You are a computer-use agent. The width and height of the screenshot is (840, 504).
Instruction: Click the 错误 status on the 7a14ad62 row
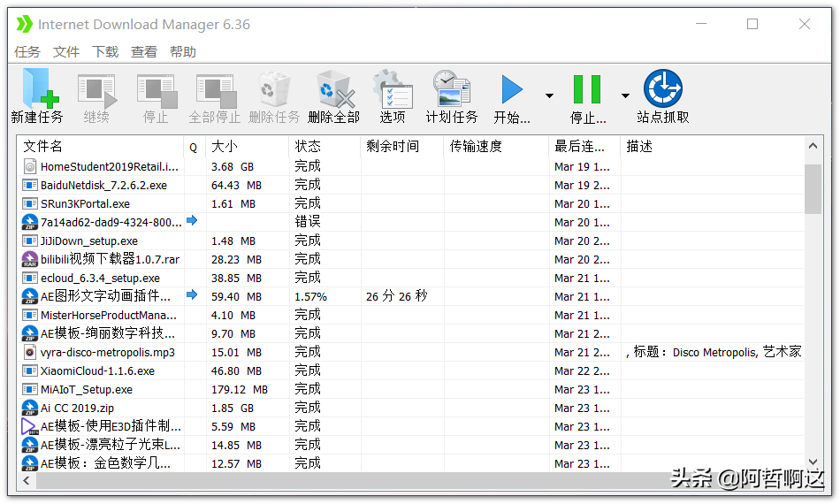[x=308, y=222]
